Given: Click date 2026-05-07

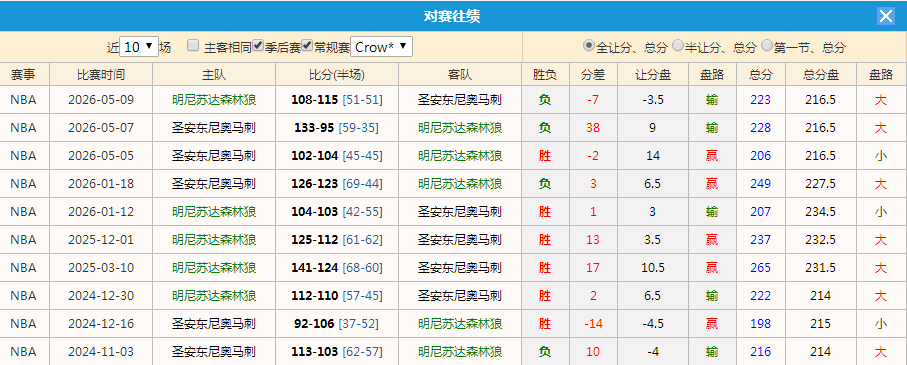Looking at the screenshot, I should pos(101,128).
